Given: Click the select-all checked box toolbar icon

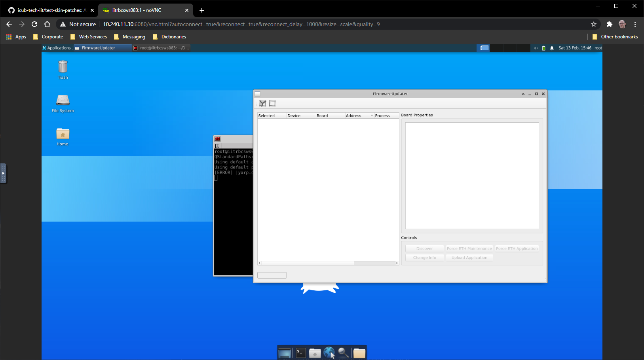Looking at the screenshot, I should point(262,103).
